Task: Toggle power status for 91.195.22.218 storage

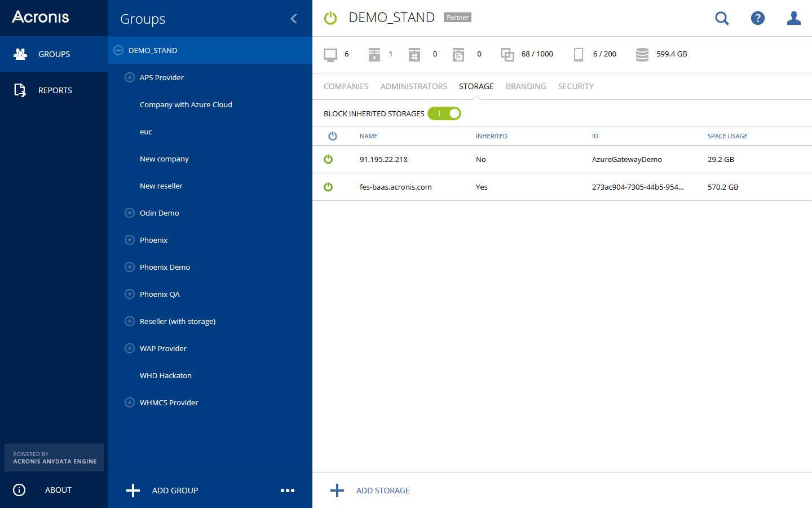Action: 328,159
